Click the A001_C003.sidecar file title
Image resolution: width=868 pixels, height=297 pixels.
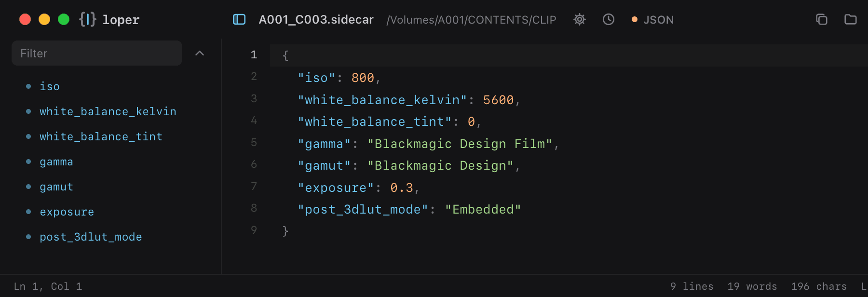pos(316,20)
